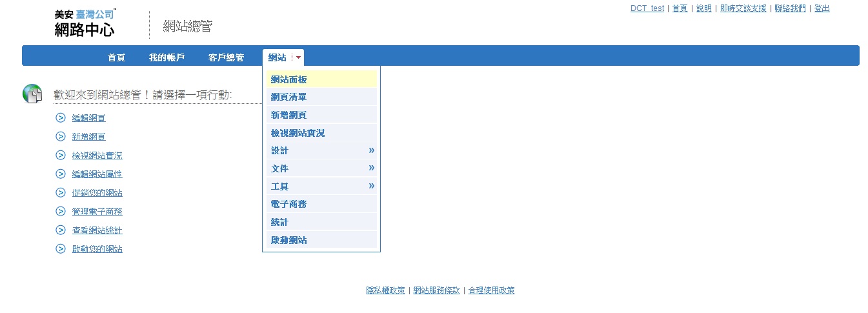Choose 網站面板 from the dropdown menu
This screenshot has width=868, height=313.
(322, 79)
